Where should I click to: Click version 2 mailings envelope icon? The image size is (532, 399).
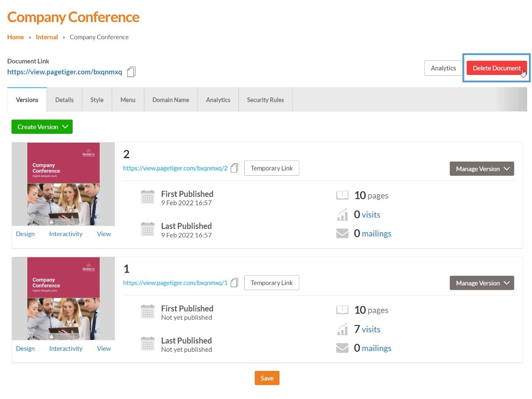point(342,234)
